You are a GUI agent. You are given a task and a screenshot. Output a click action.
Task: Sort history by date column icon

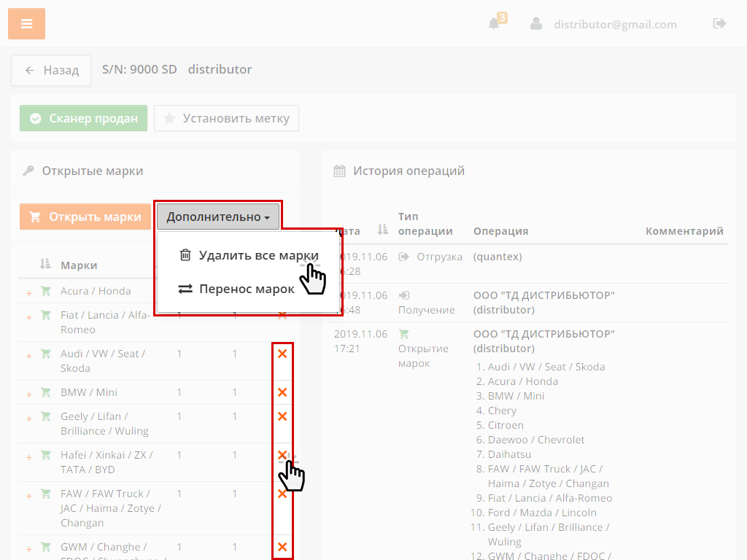(382, 230)
